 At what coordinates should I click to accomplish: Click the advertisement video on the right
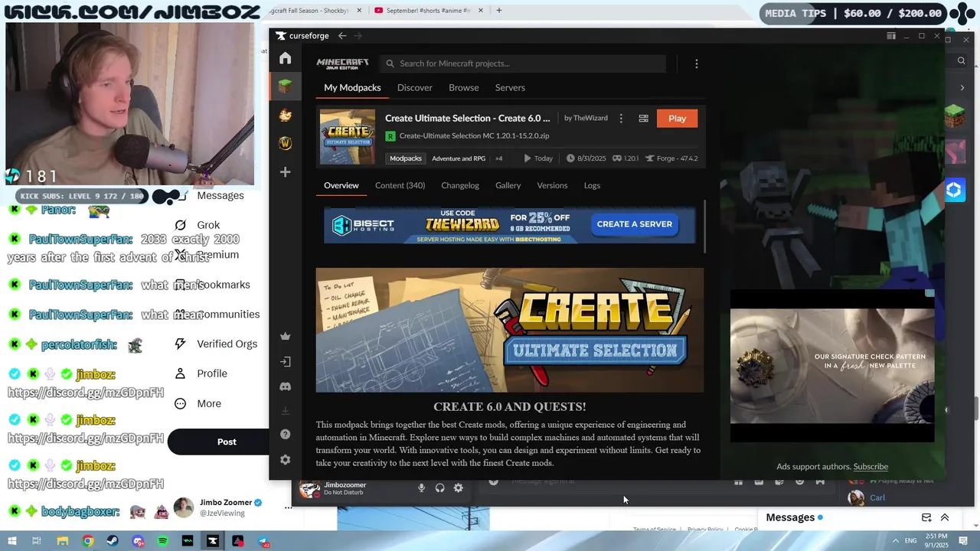coord(832,366)
